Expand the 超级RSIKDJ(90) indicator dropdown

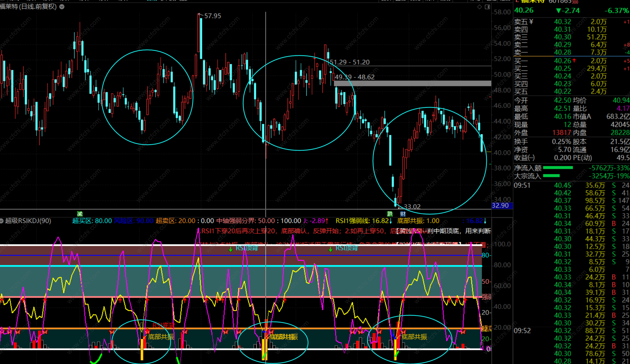pyautogui.click(x=2, y=221)
